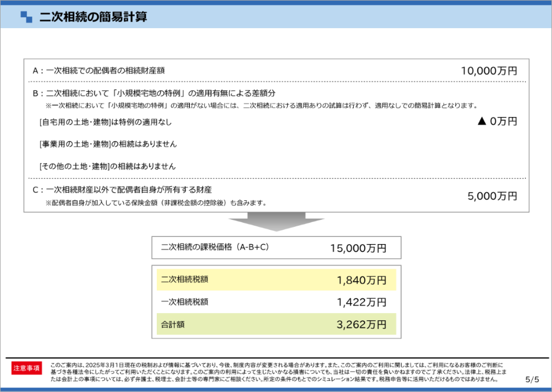Select the 15,000万円 taxable value
This screenshot has width=552, height=392.
358,248
